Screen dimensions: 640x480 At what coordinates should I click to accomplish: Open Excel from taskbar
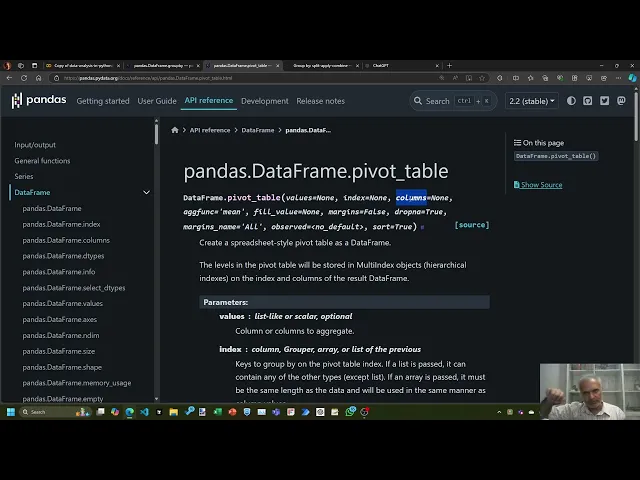(218, 412)
